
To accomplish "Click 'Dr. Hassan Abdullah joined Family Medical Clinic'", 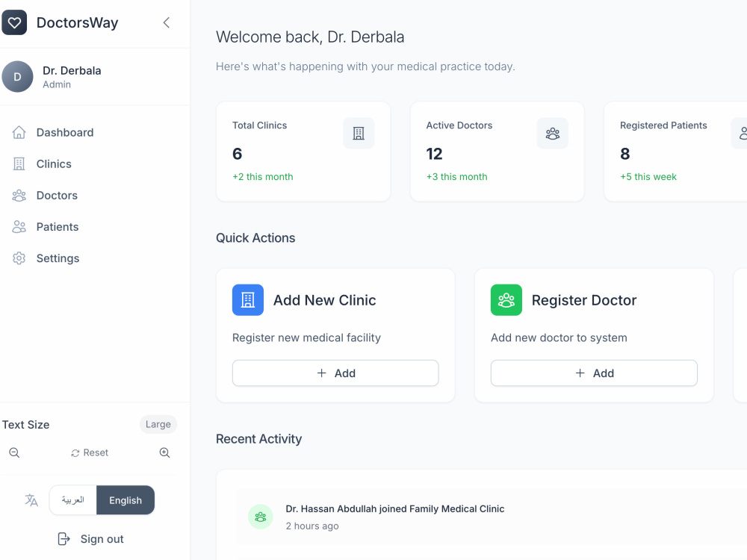I will click(x=395, y=508).
